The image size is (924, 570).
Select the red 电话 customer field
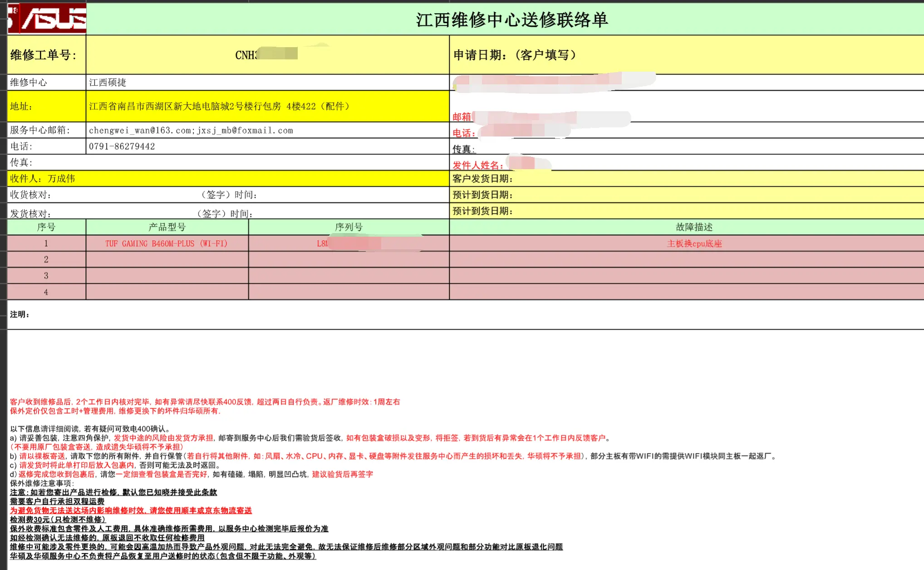[687, 131]
